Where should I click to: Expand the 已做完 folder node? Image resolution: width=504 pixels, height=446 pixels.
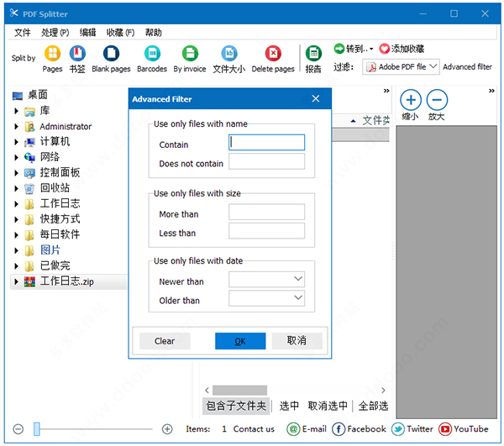coord(16,266)
